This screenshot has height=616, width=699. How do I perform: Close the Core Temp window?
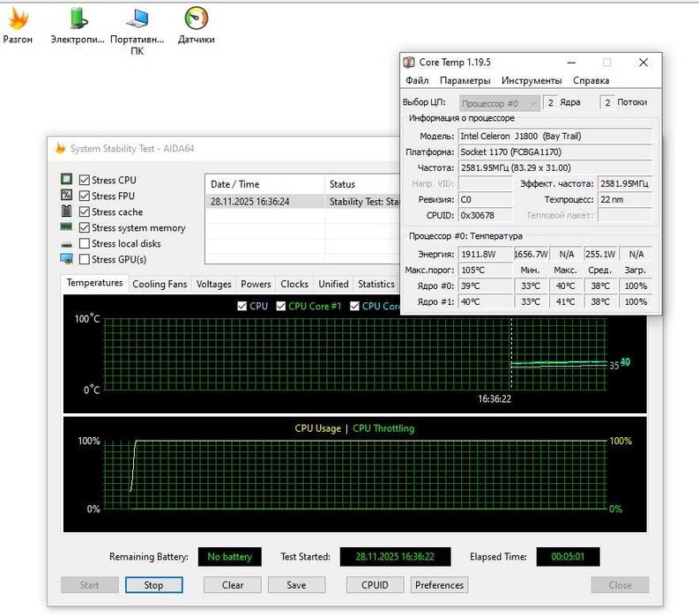(643, 63)
